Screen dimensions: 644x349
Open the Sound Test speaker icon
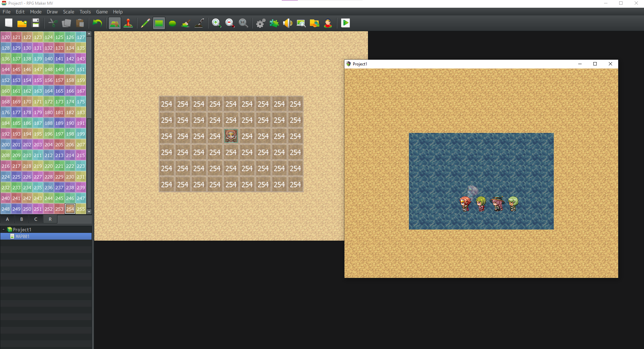tap(288, 23)
